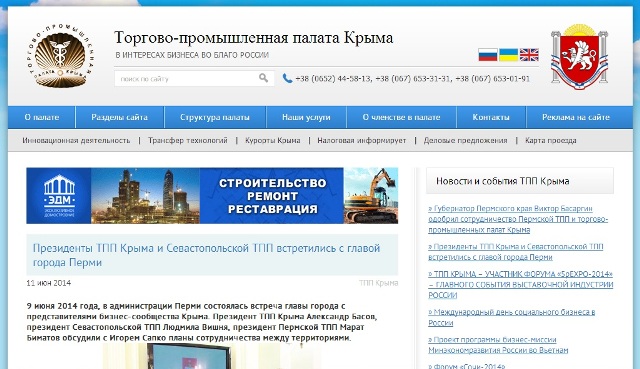Click the Crimea coat of arms emblem
Screen dimensions: 640x369
(579, 56)
